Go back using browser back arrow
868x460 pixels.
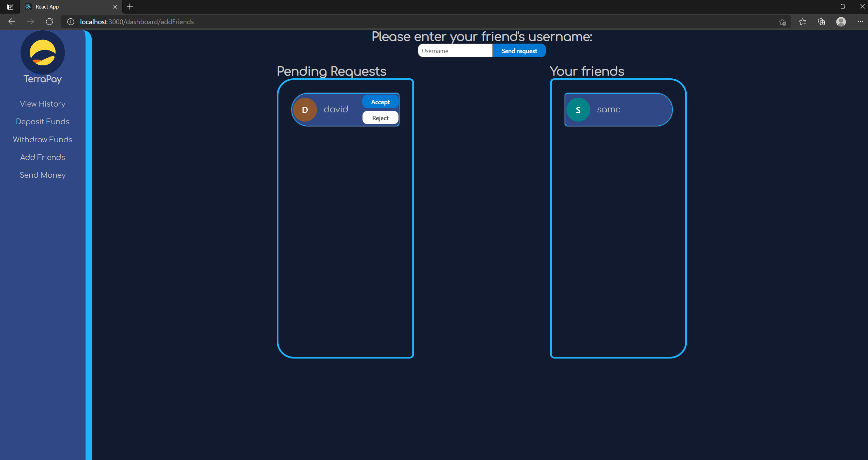pos(12,22)
